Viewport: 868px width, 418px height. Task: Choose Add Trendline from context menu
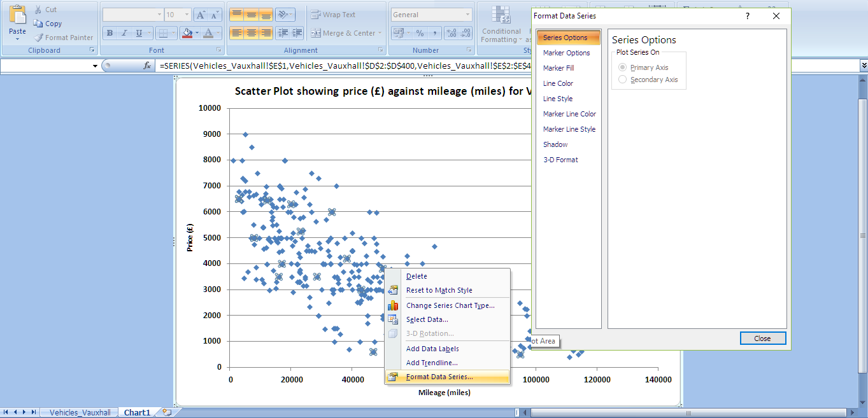[x=432, y=363]
